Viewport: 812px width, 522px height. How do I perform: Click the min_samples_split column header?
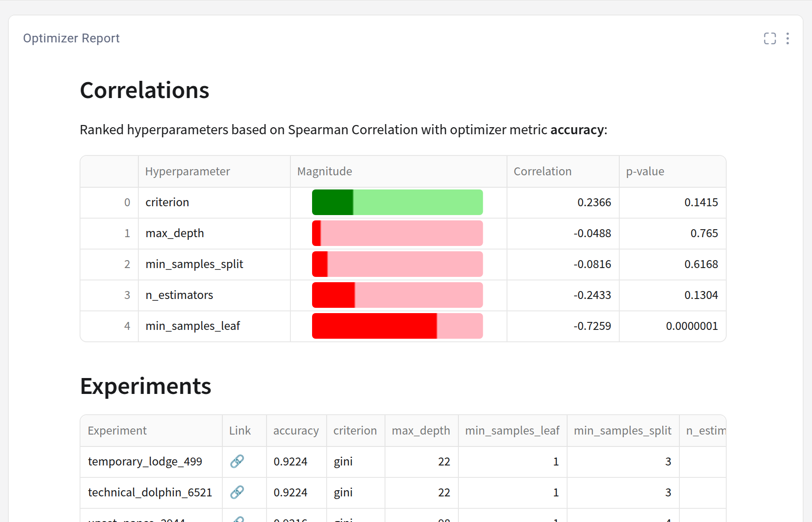pyautogui.click(x=622, y=430)
